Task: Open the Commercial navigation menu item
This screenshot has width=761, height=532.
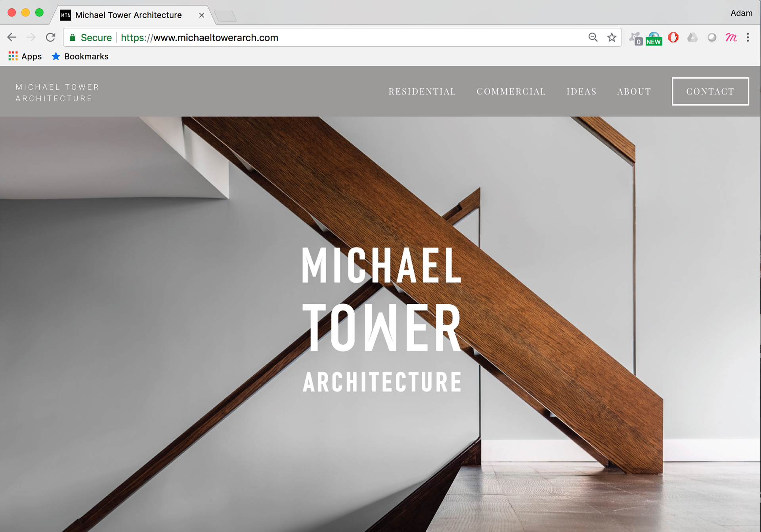Action: (511, 92)
